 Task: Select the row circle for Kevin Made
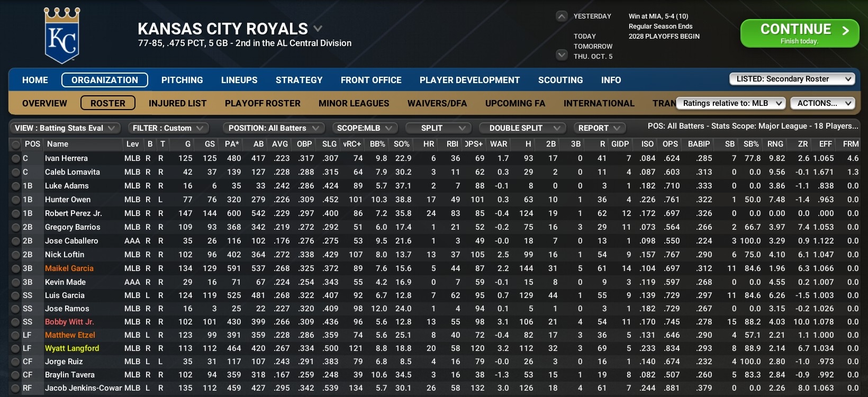[x=16, y=282]
